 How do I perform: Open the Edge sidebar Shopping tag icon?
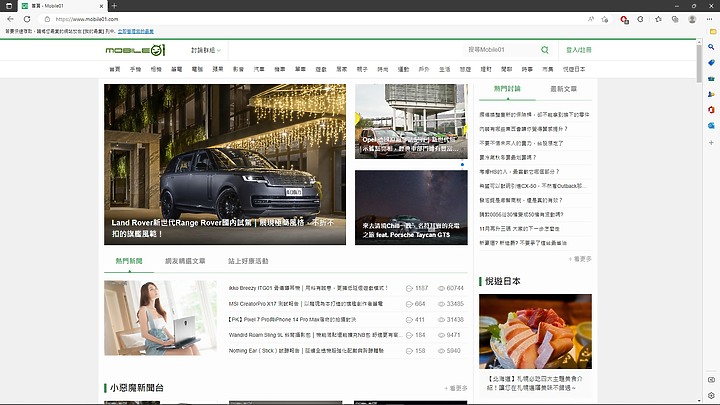point(711,62)
